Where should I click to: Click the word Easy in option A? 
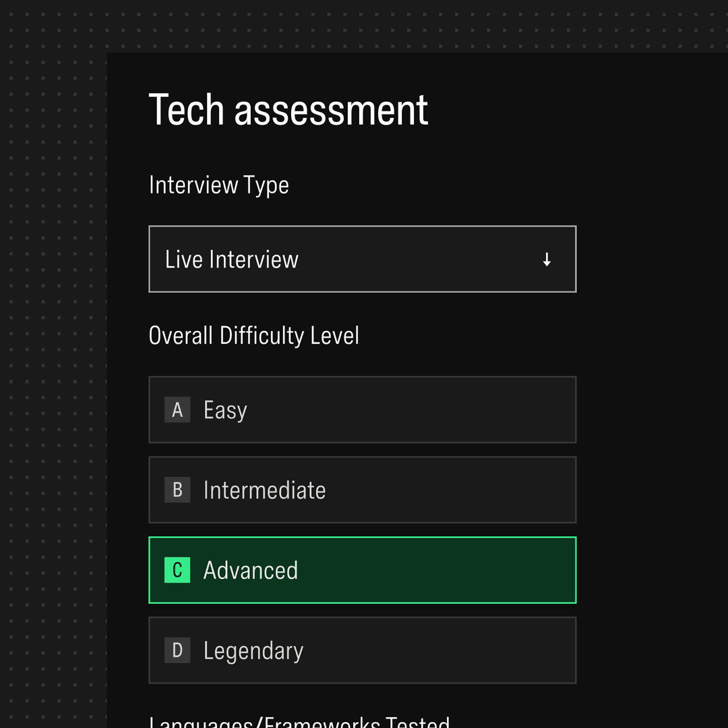[225, 411]
